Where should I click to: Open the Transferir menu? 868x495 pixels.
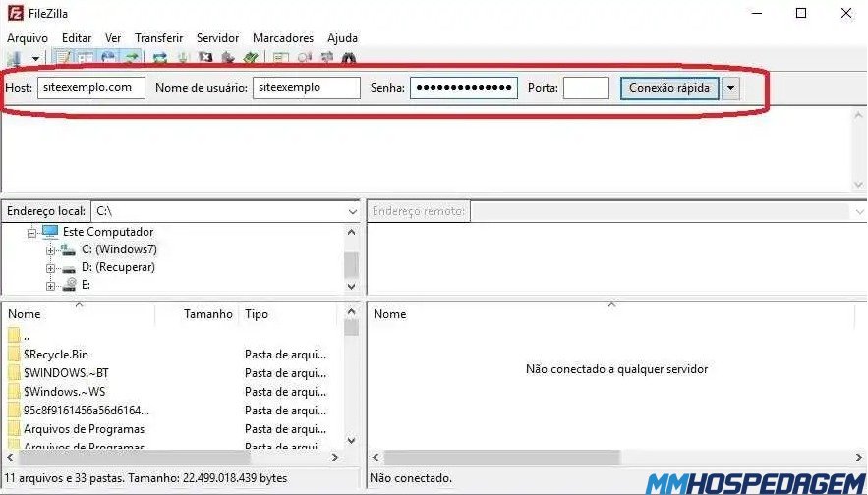click(159, 38)
